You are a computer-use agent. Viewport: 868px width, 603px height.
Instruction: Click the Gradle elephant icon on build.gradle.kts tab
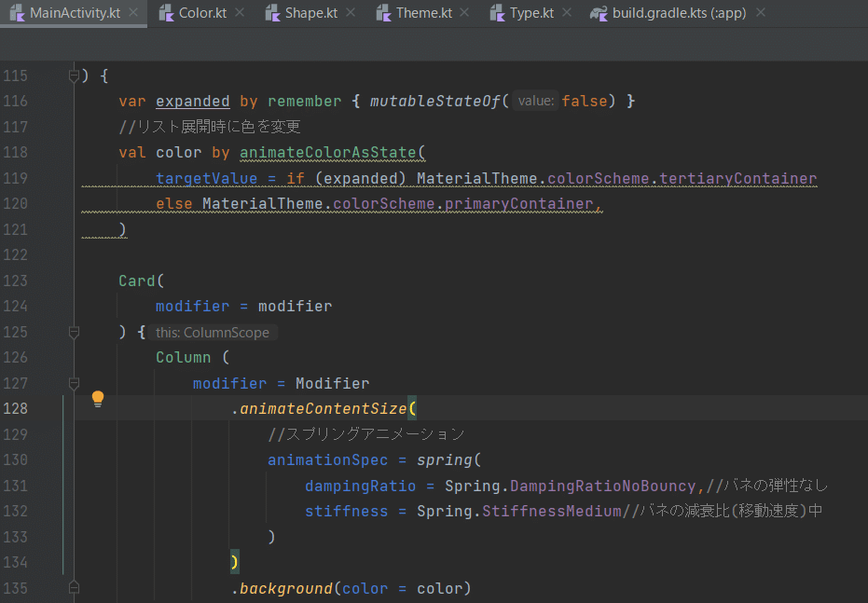click(x=599, y=13)
